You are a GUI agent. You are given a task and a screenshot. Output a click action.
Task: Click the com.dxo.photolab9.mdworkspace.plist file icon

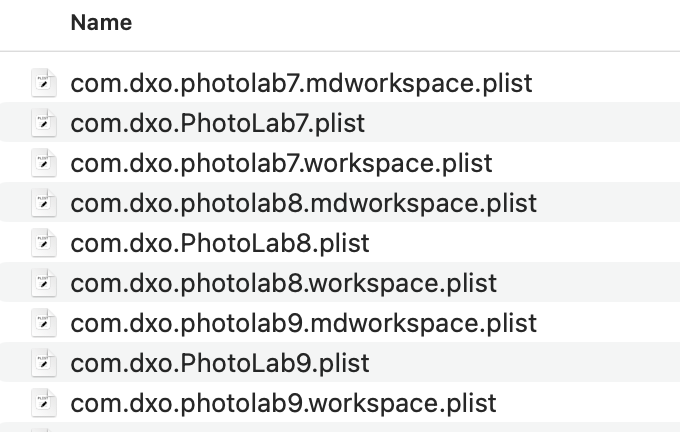44,323
